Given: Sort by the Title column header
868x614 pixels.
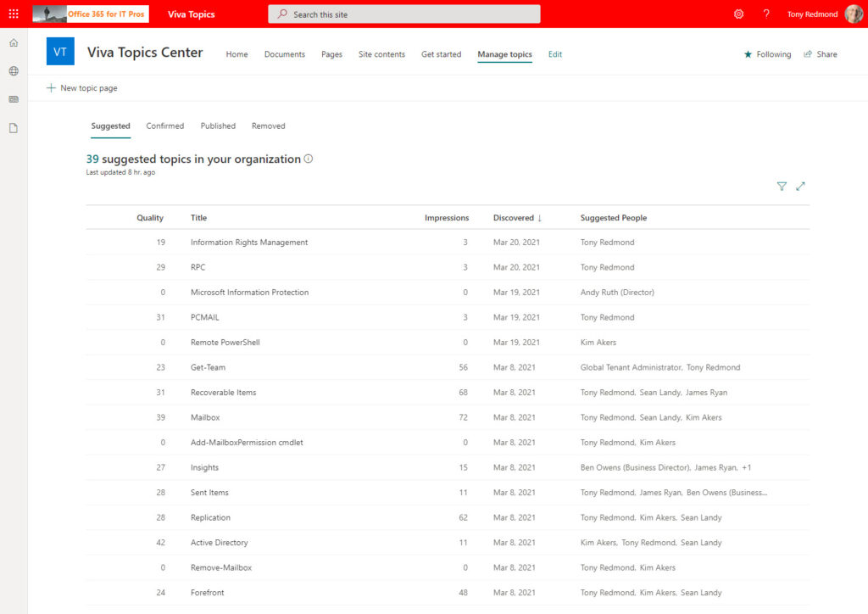Looking at the screenshot, I should click(198, 218).
